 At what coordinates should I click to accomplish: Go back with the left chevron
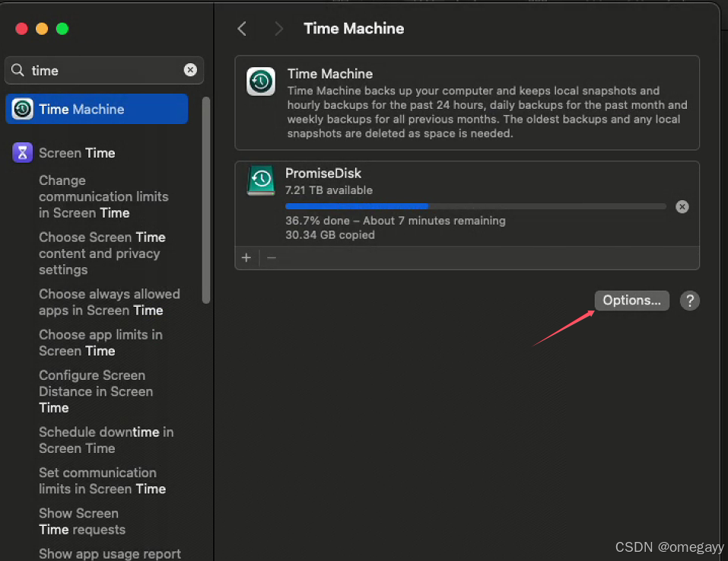coord(242,29)
